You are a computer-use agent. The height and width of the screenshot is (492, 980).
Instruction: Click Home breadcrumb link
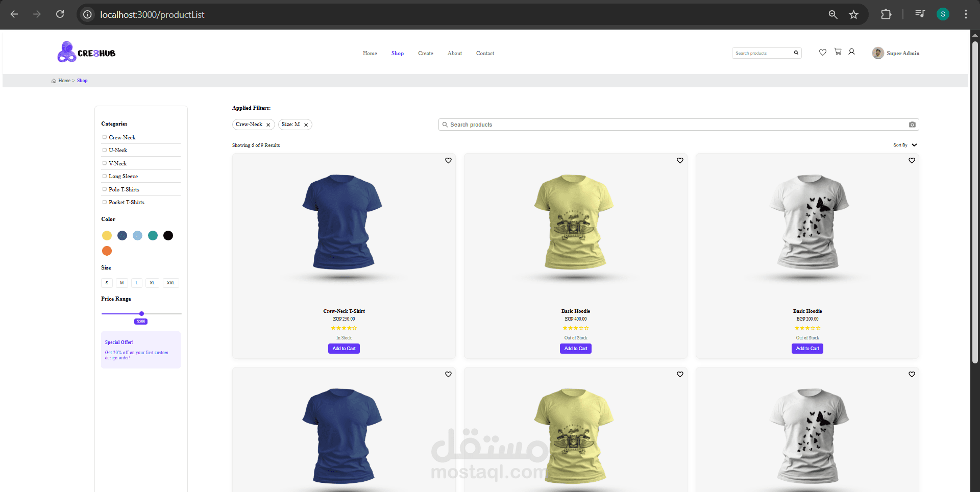(64, 81)
